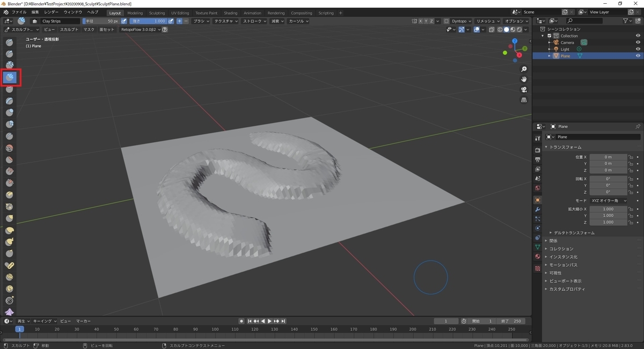Screen dimensions: 644x349
Task: Open the World properties tab icon
Action: click(x=538, y=188)
